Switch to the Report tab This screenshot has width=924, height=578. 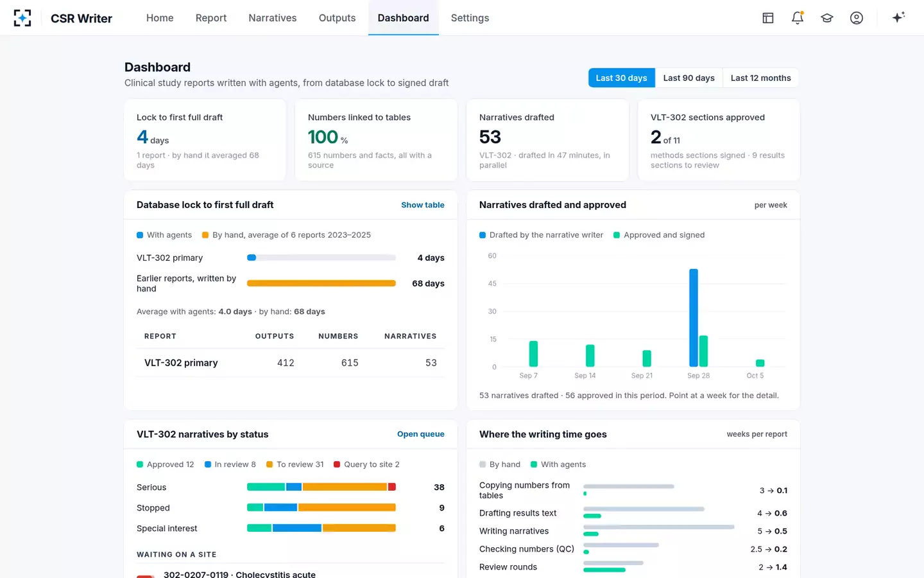[211, 18]
